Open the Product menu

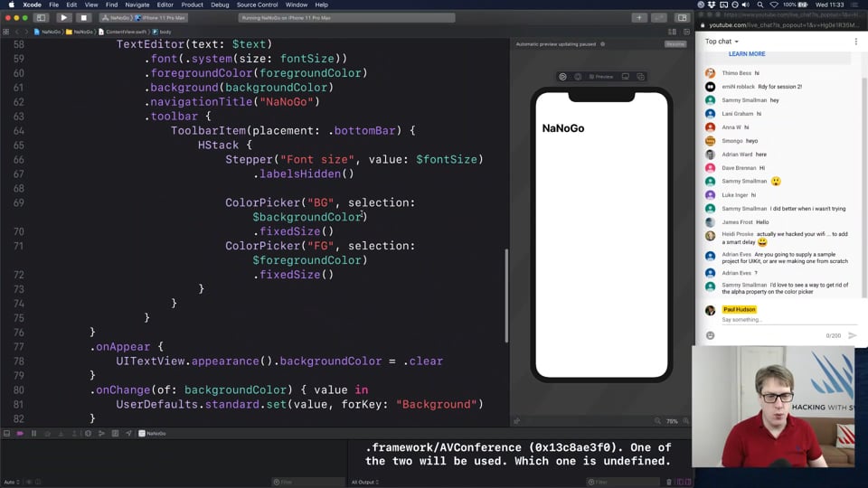click(x=192, y=5)
